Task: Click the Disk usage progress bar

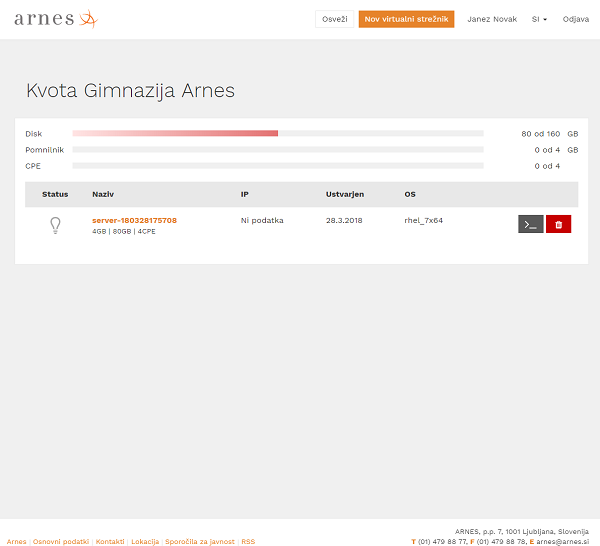Action: (278, 133)
